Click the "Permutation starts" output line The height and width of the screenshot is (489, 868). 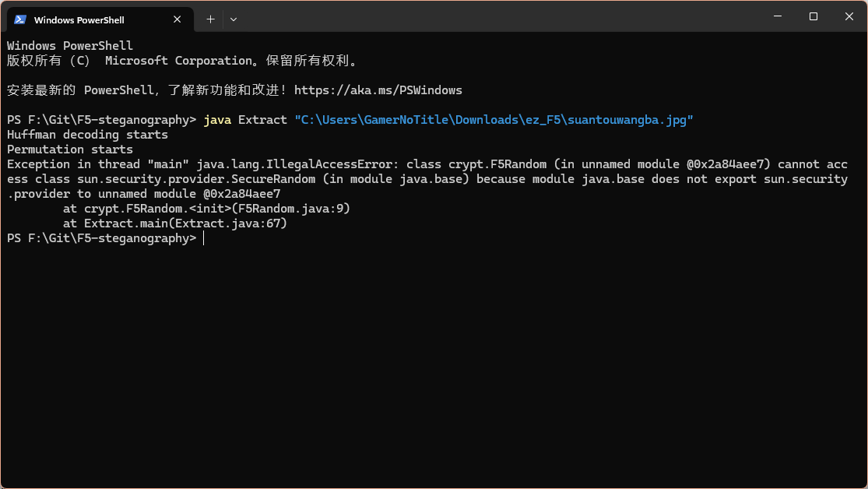(70, 150)
